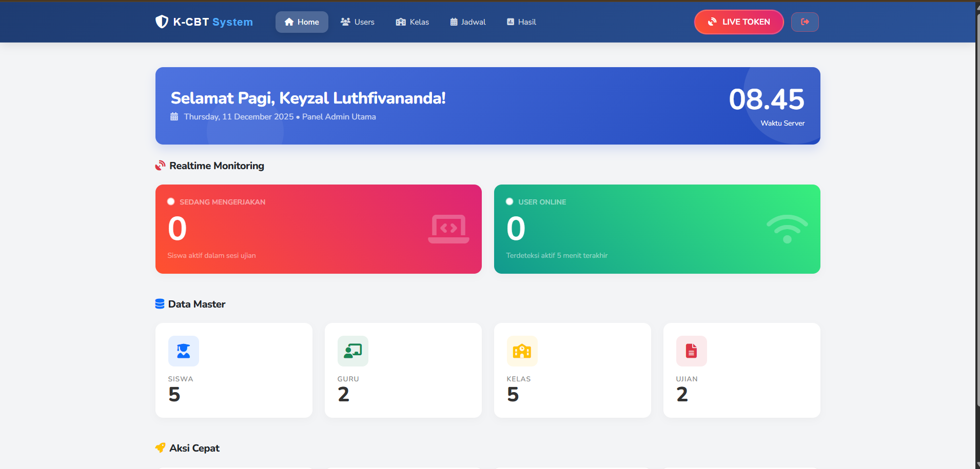
Task: Click the Kelas school building icon
Action: point(522,351)
